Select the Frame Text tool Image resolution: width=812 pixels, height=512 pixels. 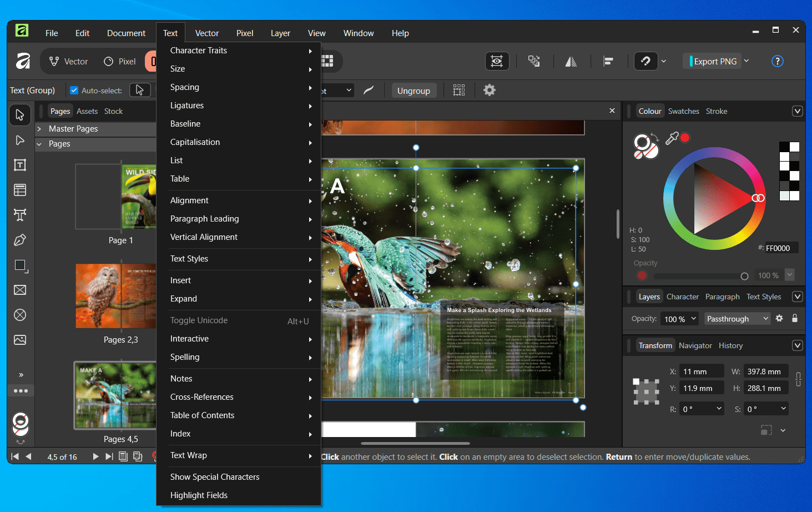[20, 165]
